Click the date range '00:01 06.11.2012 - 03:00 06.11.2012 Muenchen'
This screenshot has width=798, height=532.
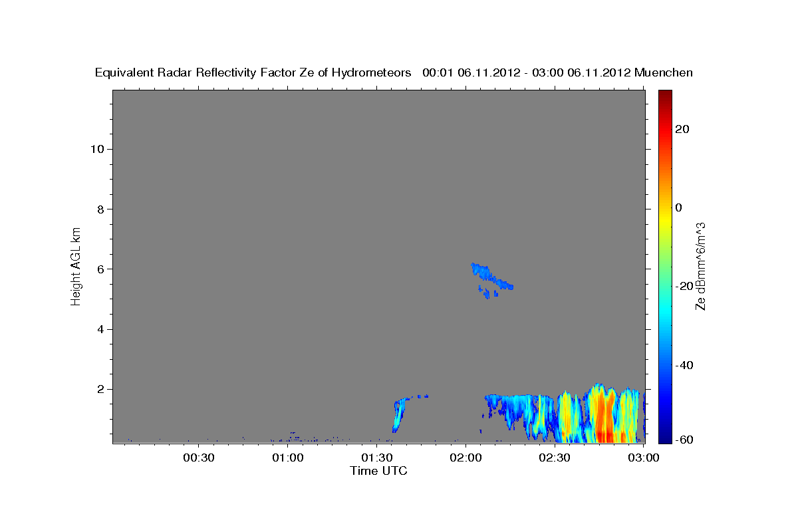[557, 73]
